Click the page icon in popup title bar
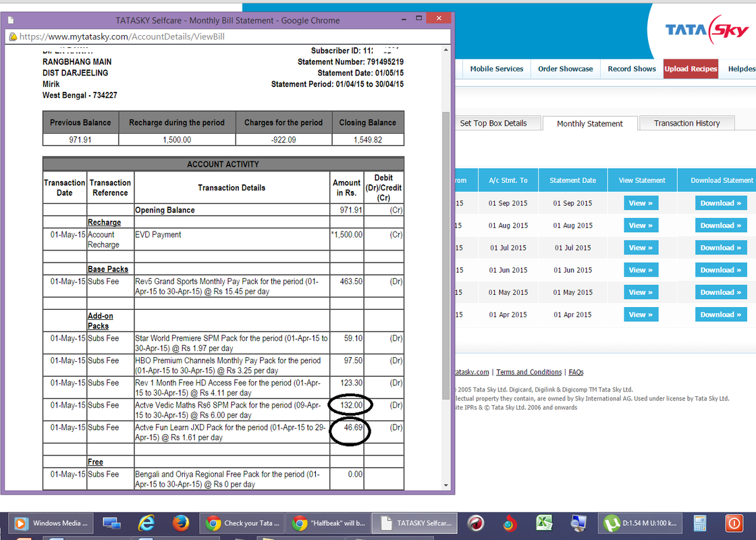Image resolution: width=756 pixels, height=540 pixels. coord(11,20)
